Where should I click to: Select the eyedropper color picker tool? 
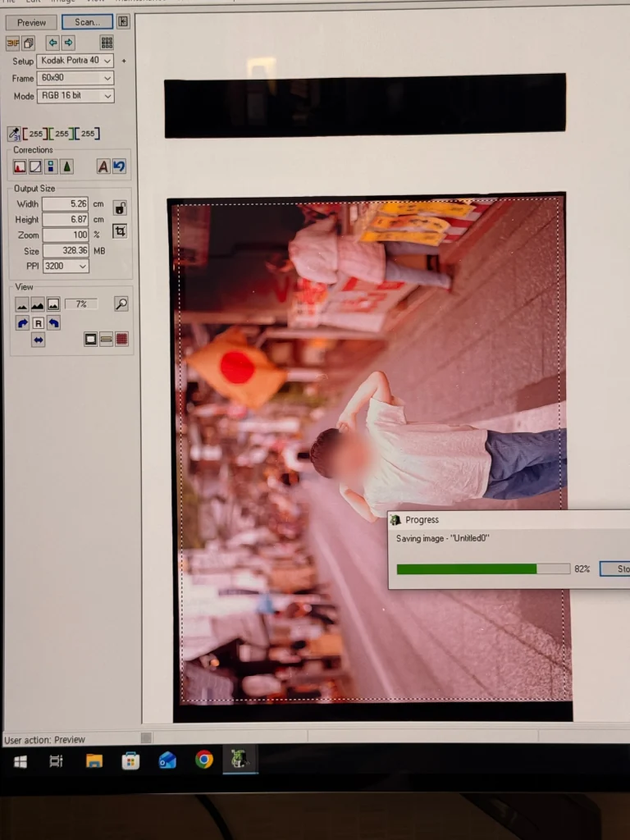[x=14, y=134]
